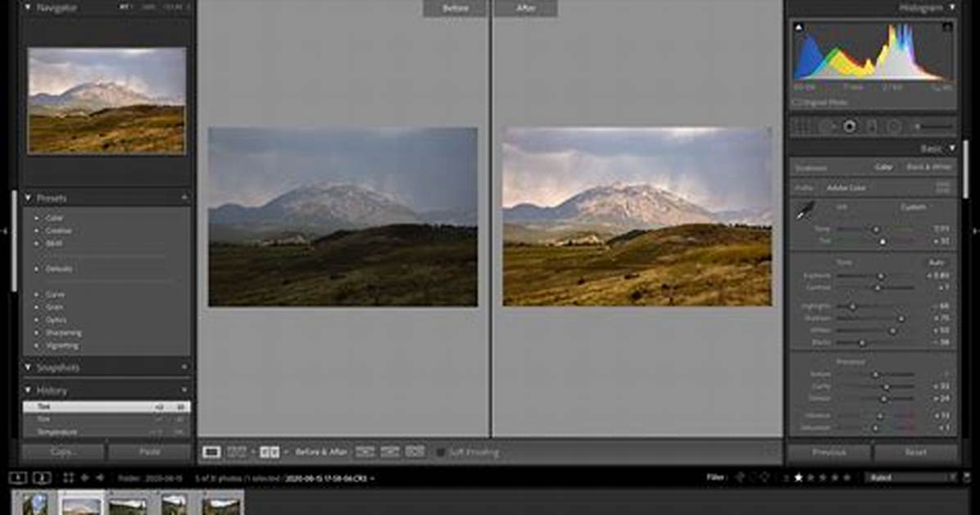Switch to Reference view in the toolbar
The width and height of the screenshot is (980, 515).
(236, 452)
